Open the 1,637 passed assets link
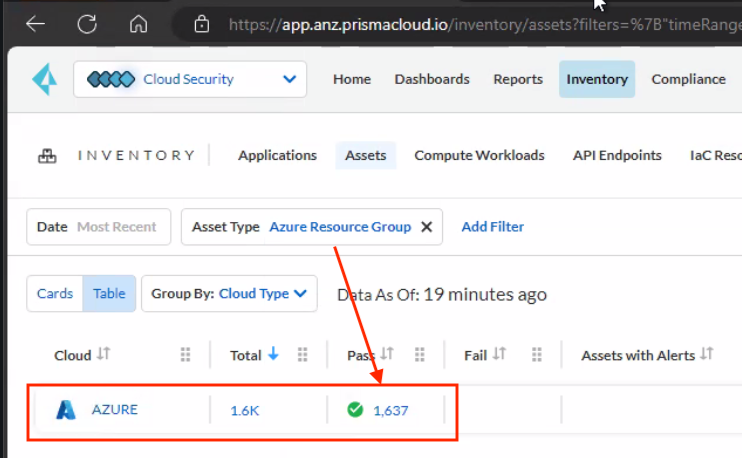 point(390,410)
